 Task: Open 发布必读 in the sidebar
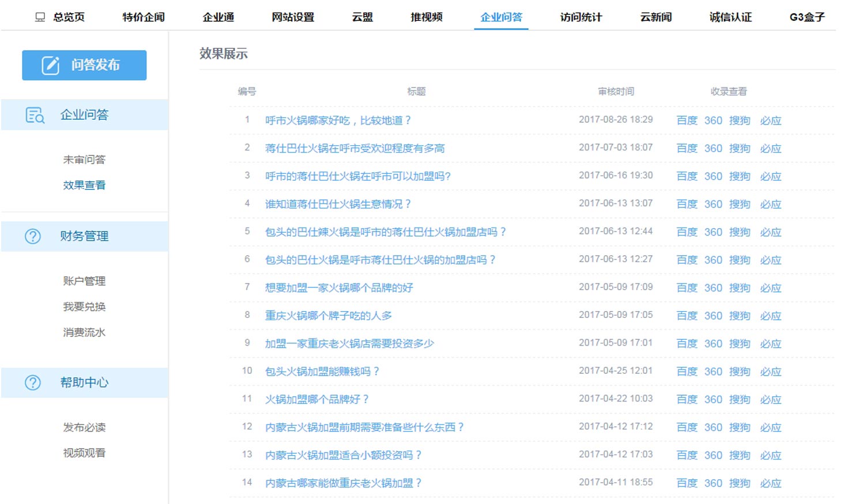[84, 427]
